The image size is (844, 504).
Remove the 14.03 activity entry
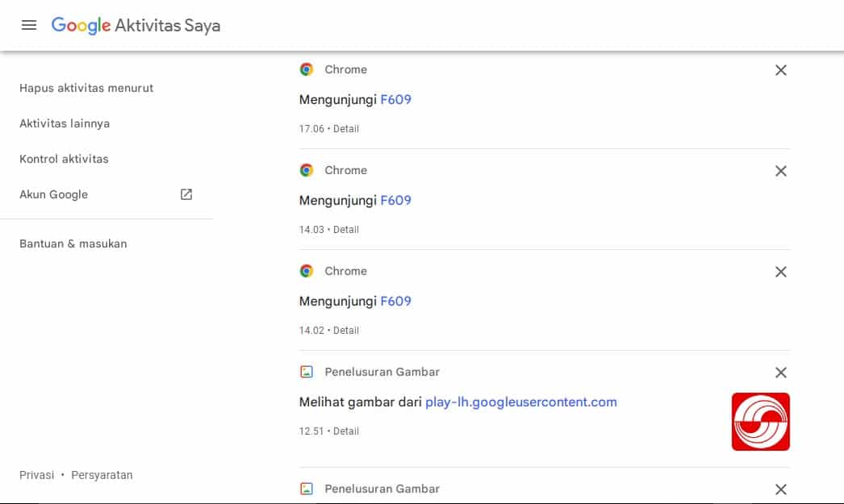pos(780,171)
